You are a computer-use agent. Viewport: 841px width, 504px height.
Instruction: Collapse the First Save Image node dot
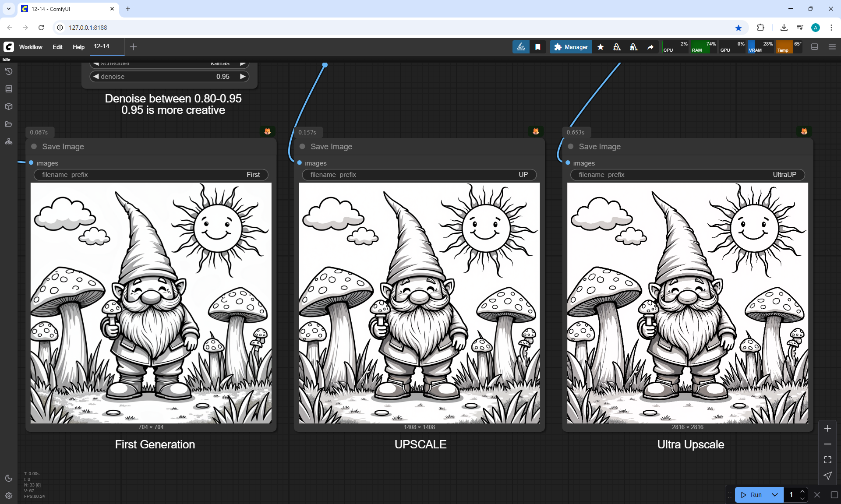click(x=34, y=147)
